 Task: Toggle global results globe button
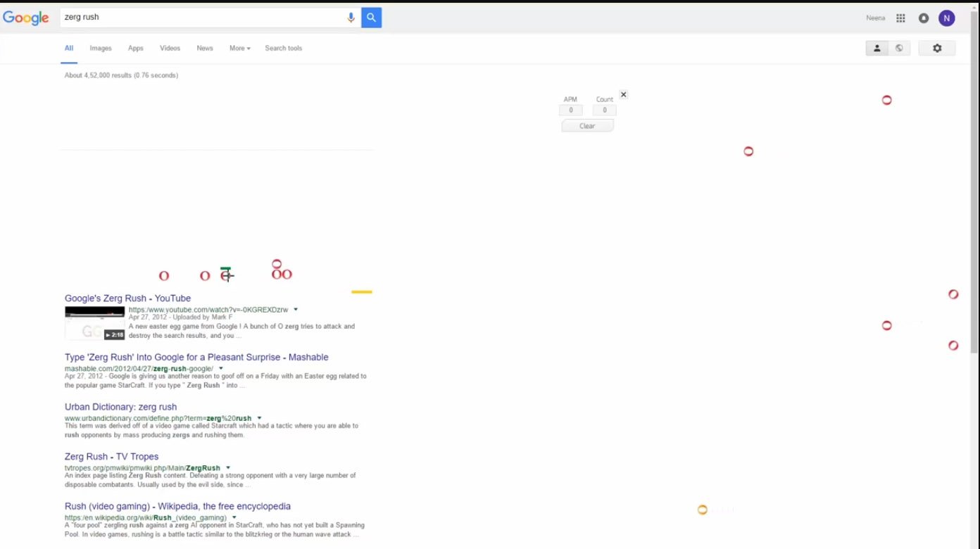(x=899, y=48)
